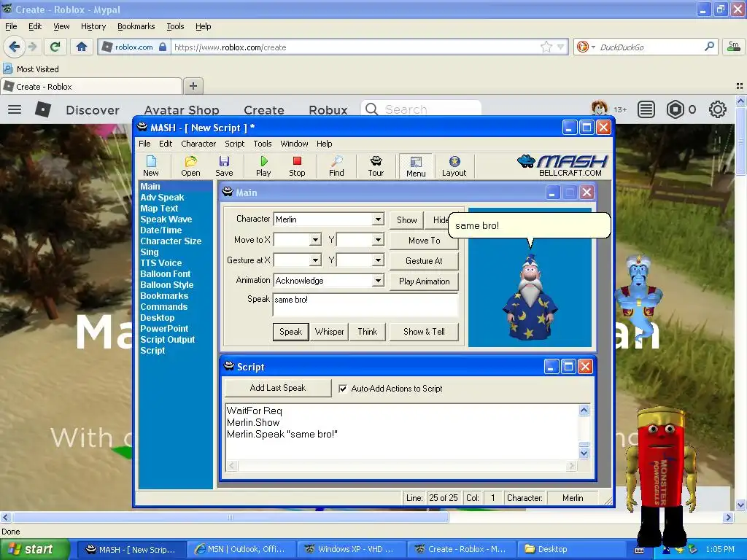This screenshot has width=747, height=560.
Task: Select TTS Voice in the side menu
Action: click(161, 262)
